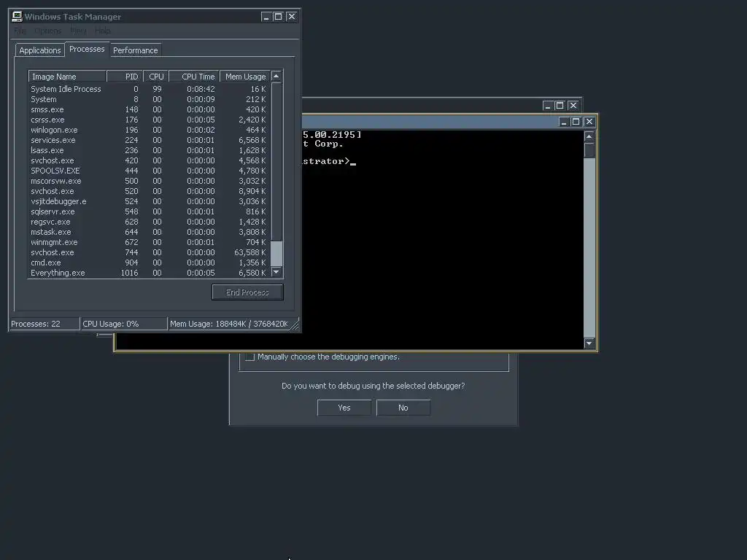
Task: Select svchost.exe with PID 420
Action: point(149,161)
